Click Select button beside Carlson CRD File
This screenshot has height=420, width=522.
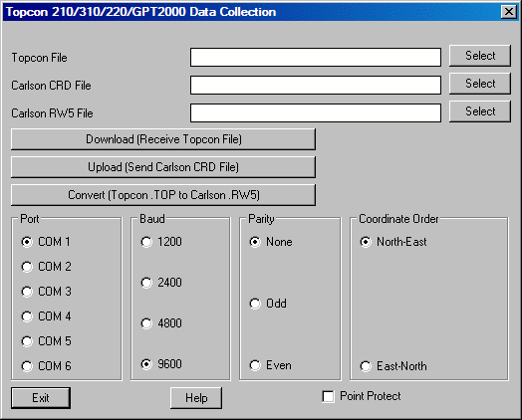coord(480,84)
